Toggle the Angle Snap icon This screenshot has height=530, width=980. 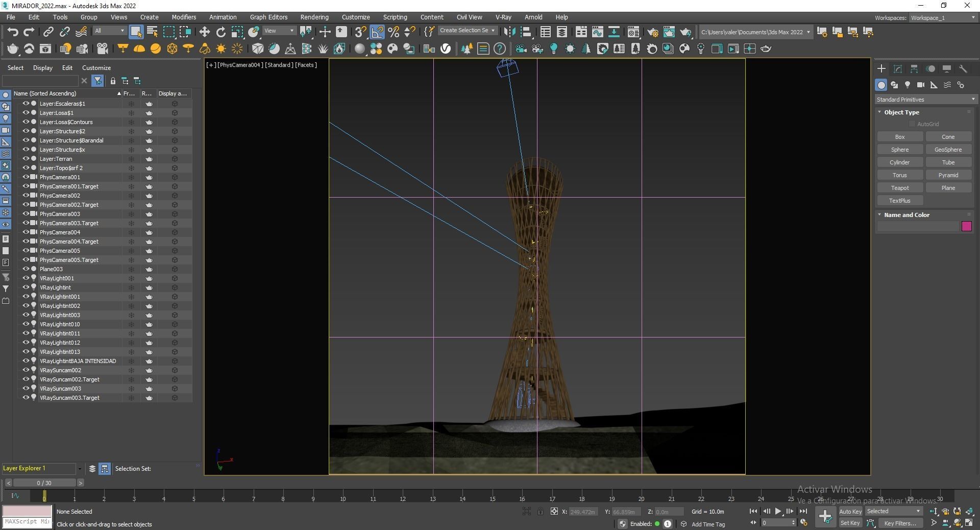(x=377, y=32)
